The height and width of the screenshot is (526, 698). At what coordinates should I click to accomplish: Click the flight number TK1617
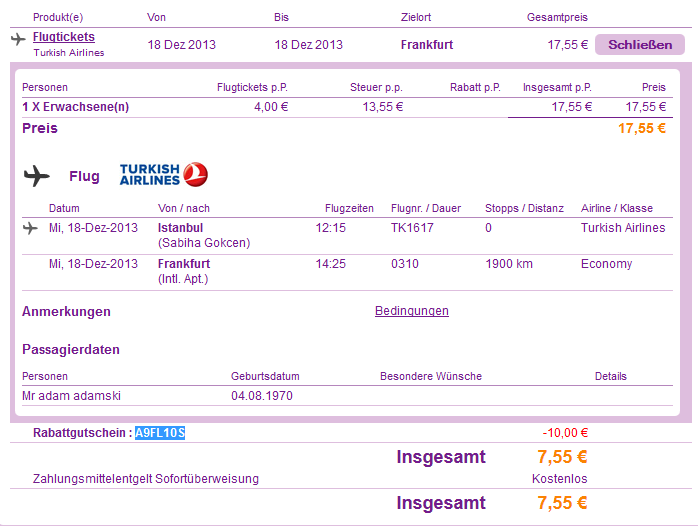point(412,228)
